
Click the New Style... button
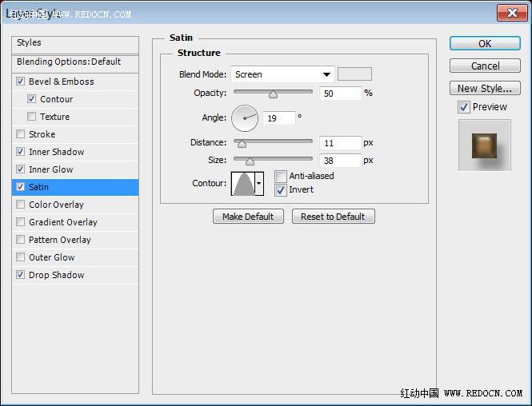pyautogui.click(x=485, y=88)
